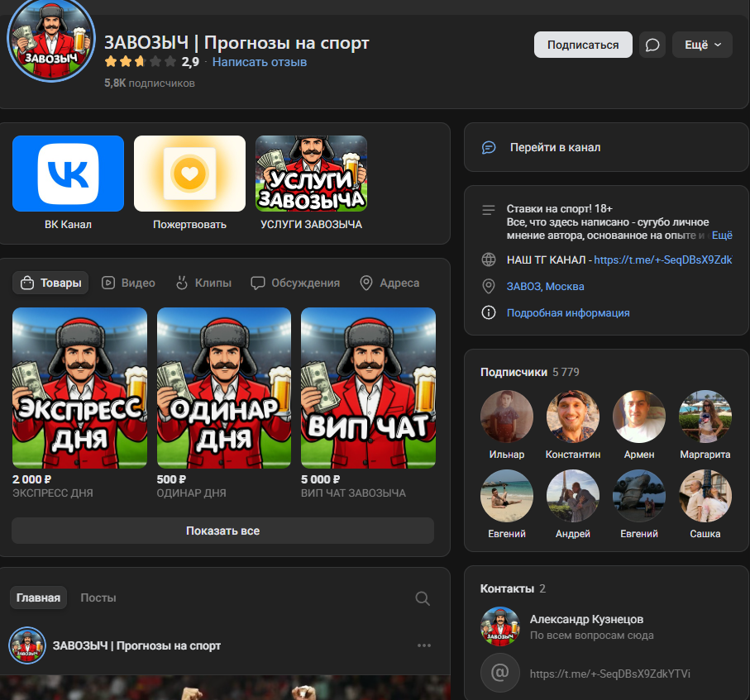Screen dimensions: 750x700
Task: Open subscriber Армен's avatar
Action: tap(639, 417)
